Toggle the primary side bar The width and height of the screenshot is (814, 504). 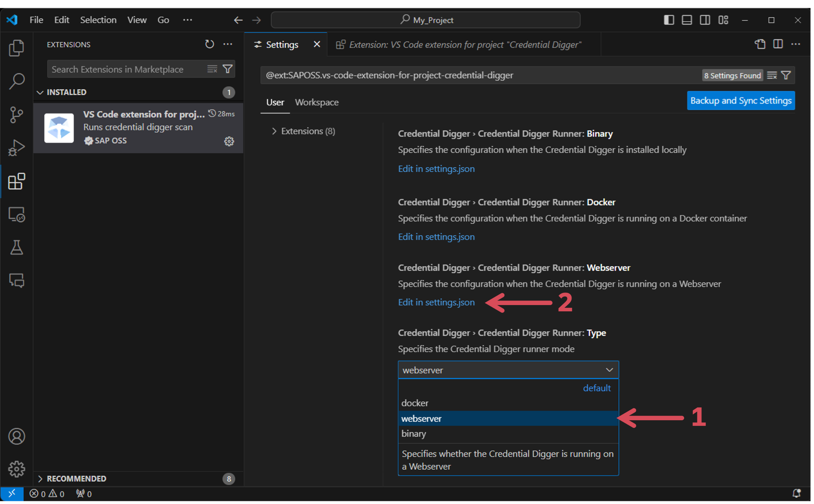click(x=669, y=20)
